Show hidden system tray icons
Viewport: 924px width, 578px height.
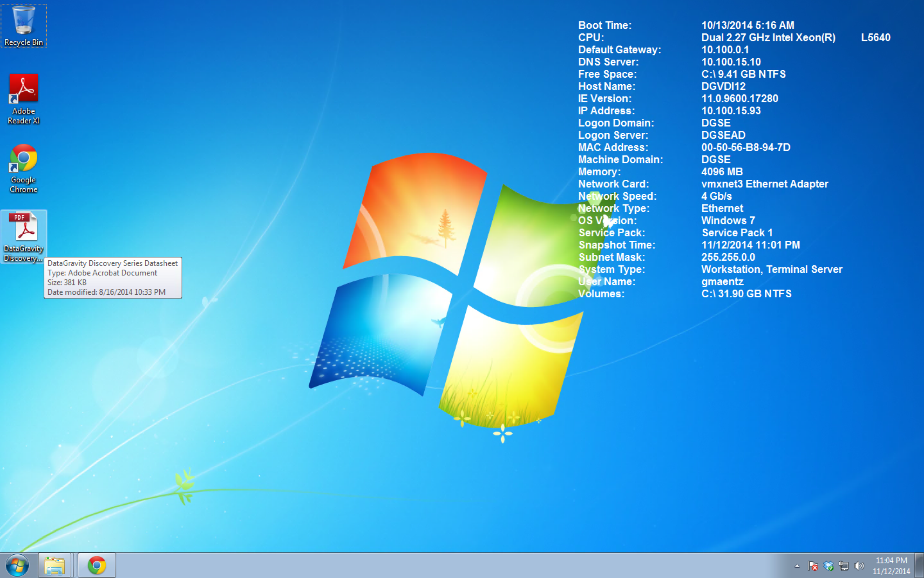797,566
